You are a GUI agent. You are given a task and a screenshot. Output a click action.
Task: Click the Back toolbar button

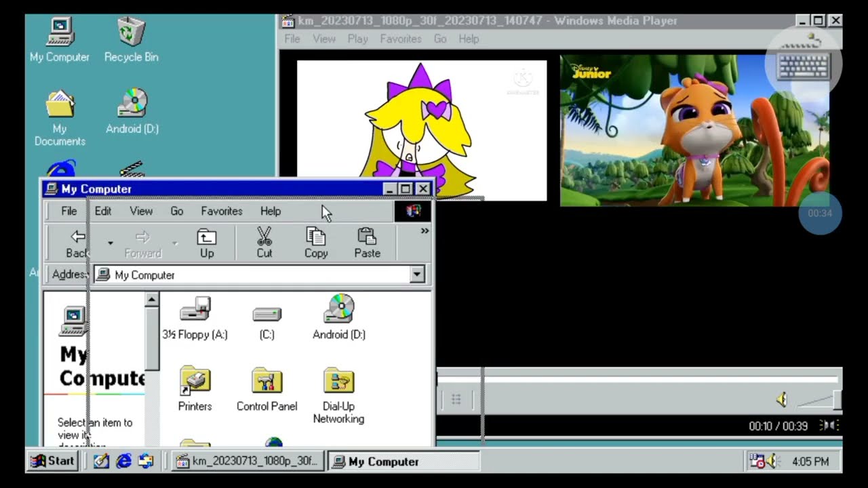point(77,243)
